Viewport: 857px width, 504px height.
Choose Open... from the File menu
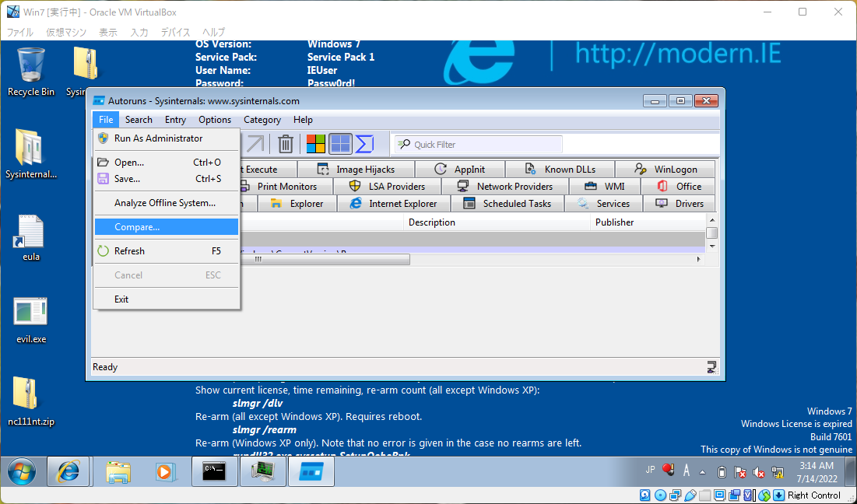click(167, 163)
